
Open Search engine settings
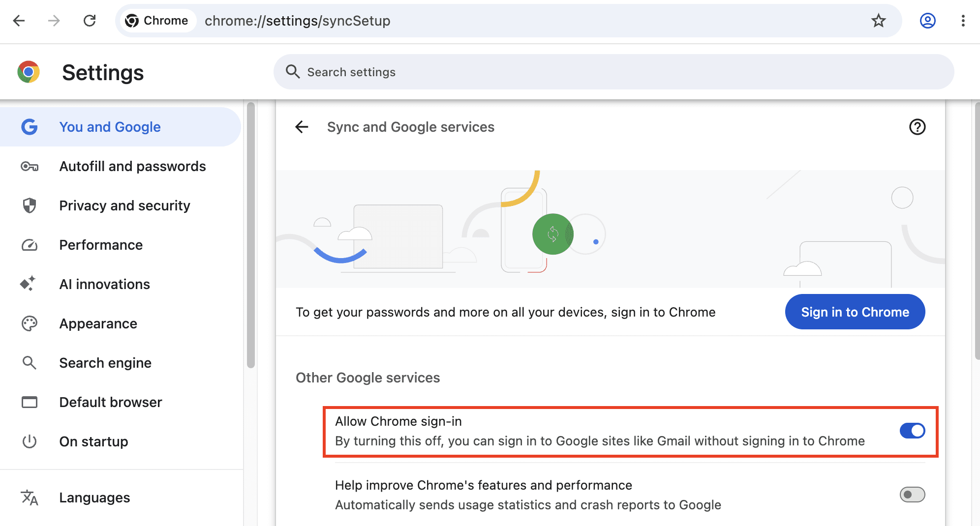(x=120, y=363)
